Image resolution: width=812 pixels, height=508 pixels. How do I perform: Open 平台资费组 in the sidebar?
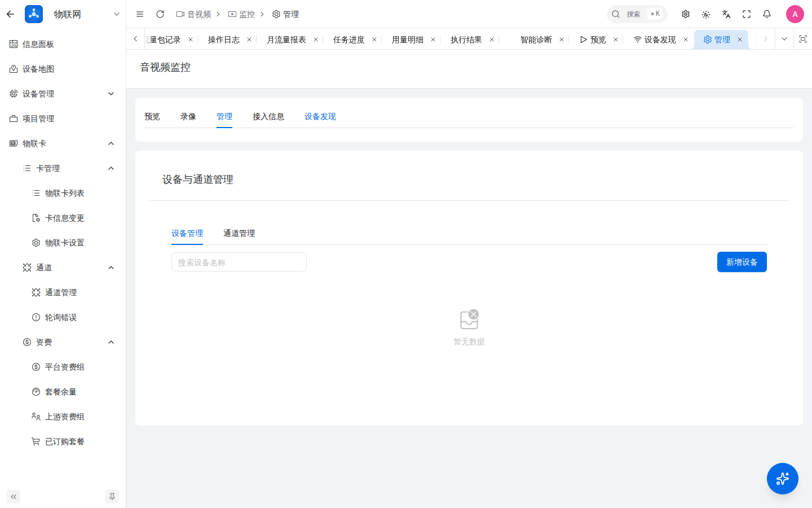[63, 367]
